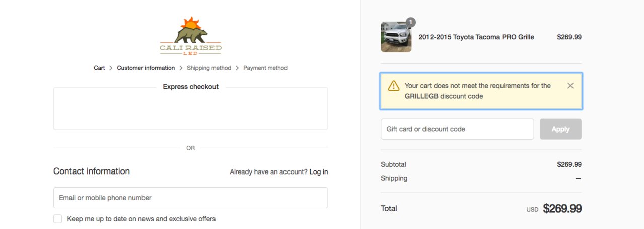Click the quantity badge on the product image
Screen dimensions: 644x229
[x=411, y=22]
